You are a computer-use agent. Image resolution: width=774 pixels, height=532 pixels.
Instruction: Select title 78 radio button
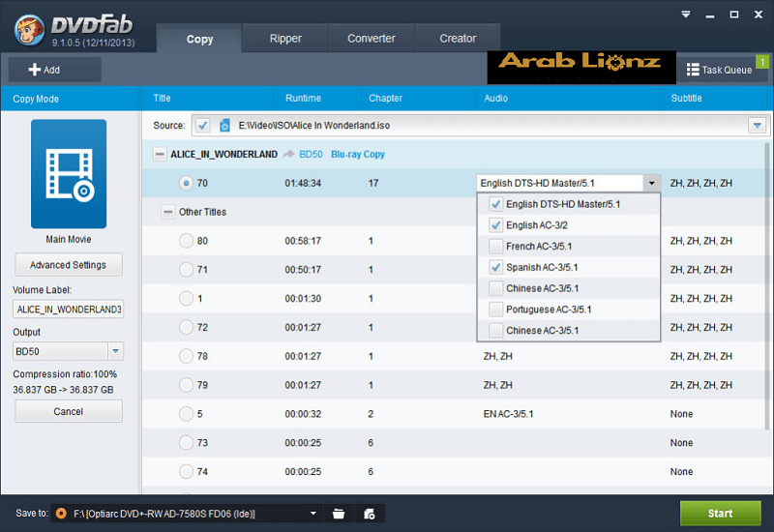[x=186, y=356]
